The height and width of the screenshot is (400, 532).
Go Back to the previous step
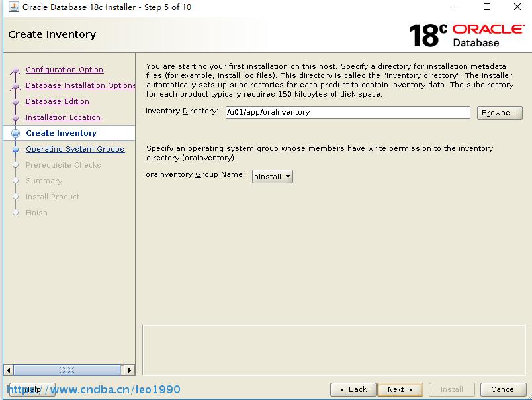(353, 389)
